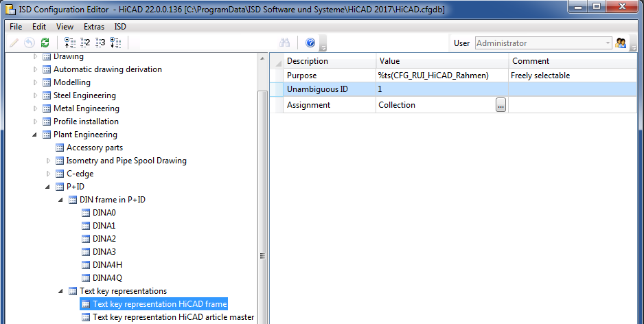Image resolution: width=644 pixels, height=324 pixels.
Task: Click the P+ID table icon
Action: (60, 187)
